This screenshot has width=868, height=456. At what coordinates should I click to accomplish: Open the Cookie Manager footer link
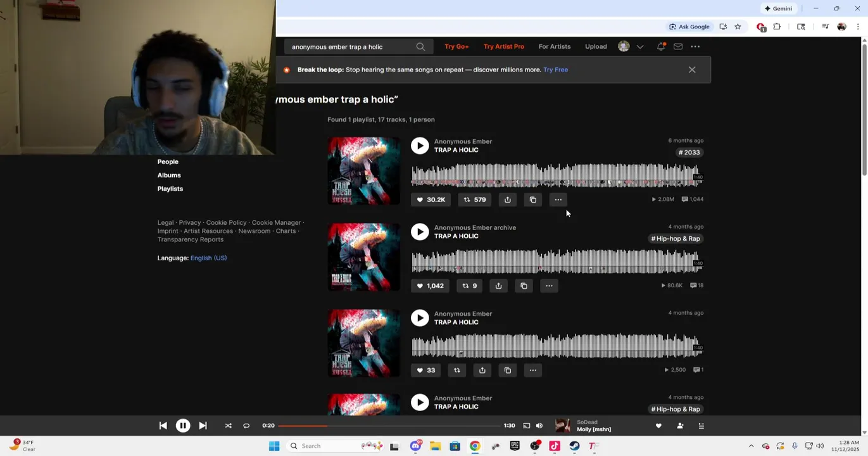click(276, 223)
